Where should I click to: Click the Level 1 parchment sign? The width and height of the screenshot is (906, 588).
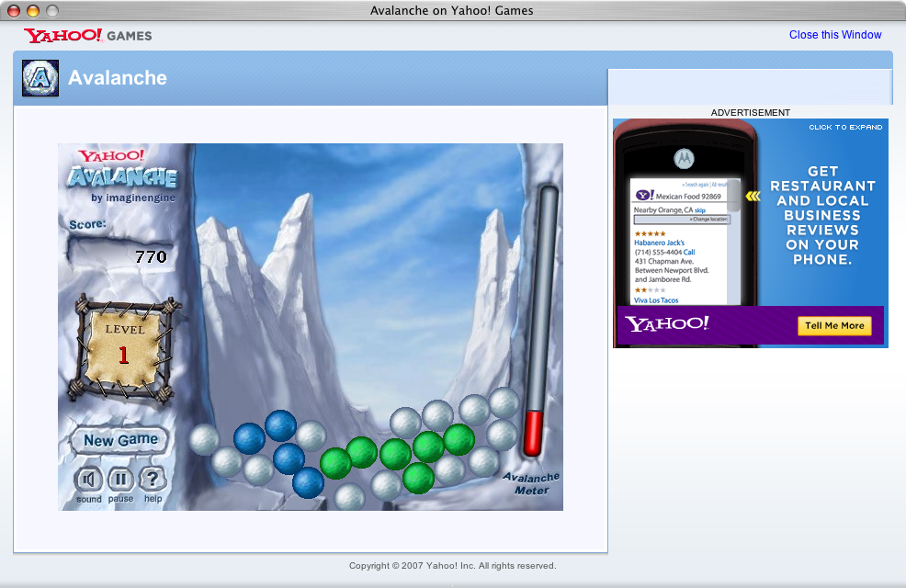click(122, 349)
